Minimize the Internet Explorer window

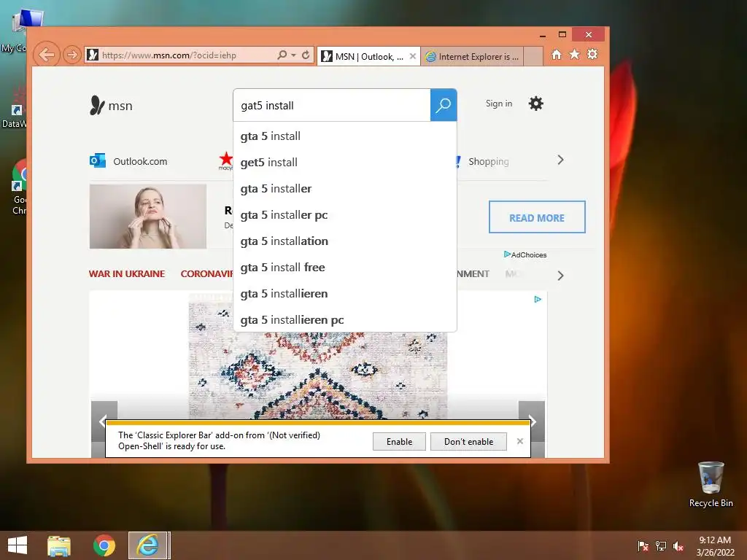coord(543,35)
